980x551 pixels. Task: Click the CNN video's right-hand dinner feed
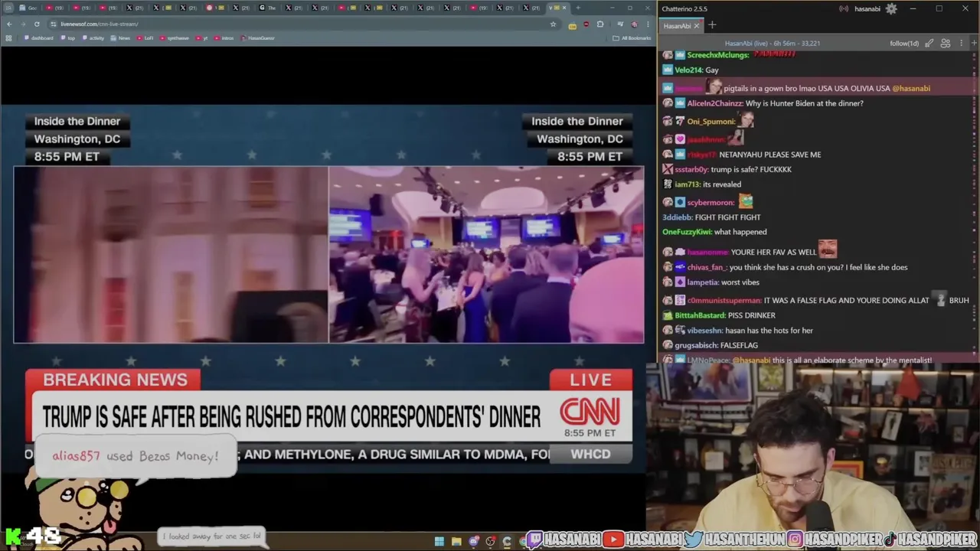coord(486,255)
